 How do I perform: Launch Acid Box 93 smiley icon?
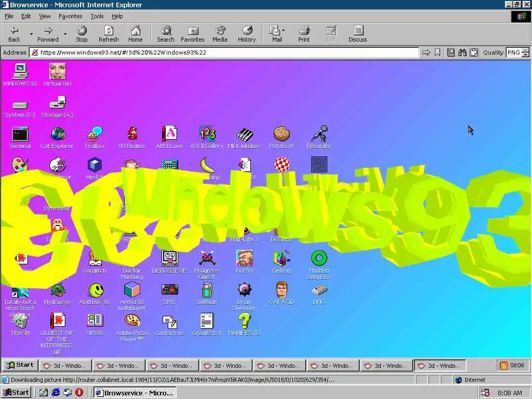coord(95,294)
